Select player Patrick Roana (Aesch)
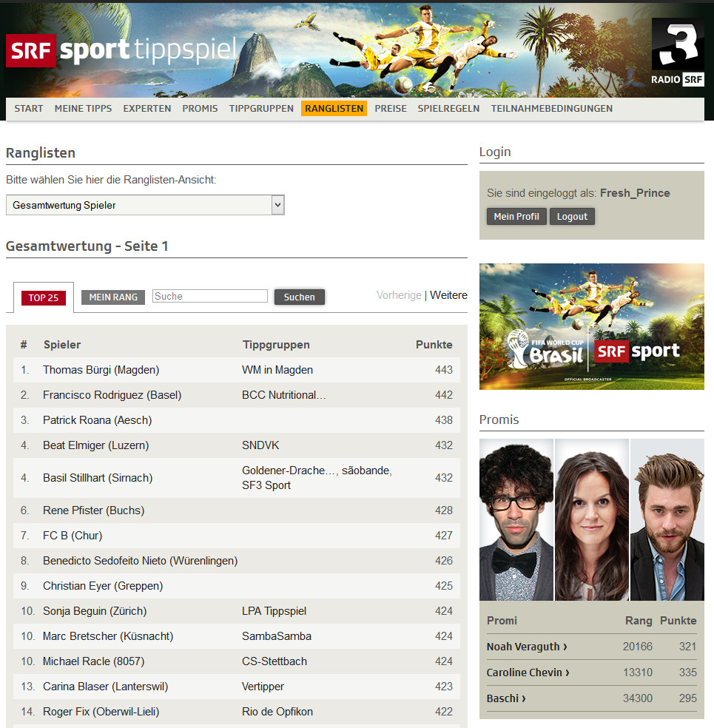The height and width of the screenshot is (728, 714). click(98, 420)
